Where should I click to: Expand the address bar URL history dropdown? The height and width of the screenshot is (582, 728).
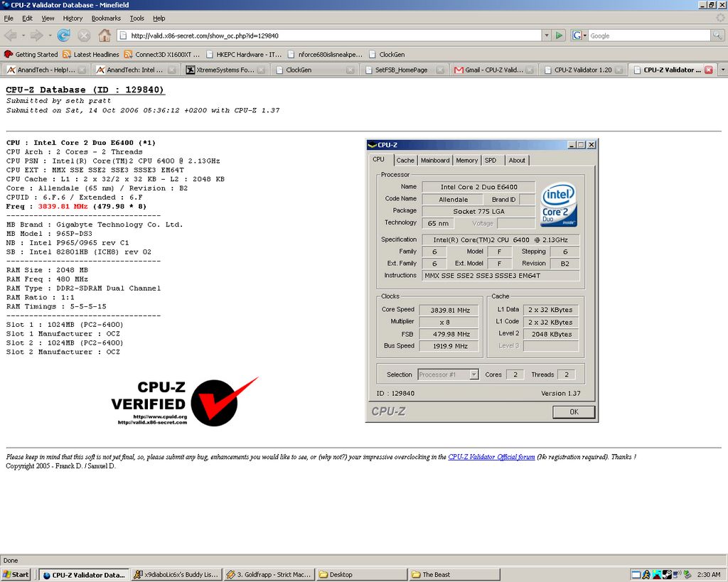coord(547,36)
